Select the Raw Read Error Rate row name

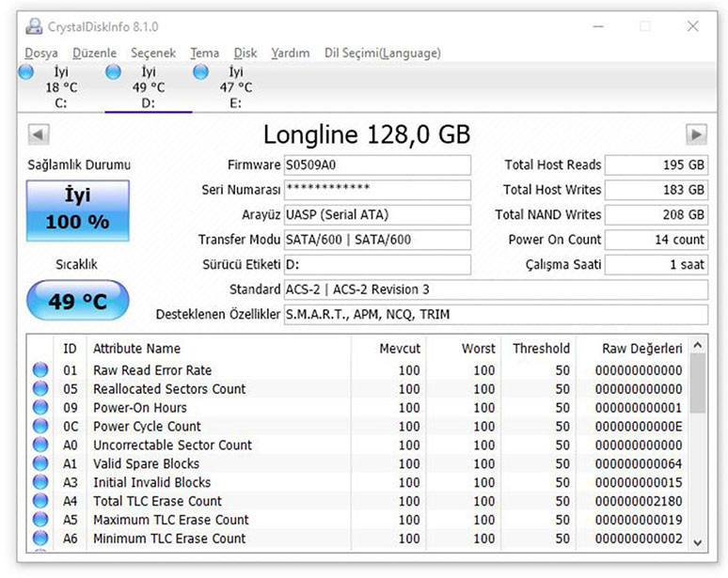152,370
